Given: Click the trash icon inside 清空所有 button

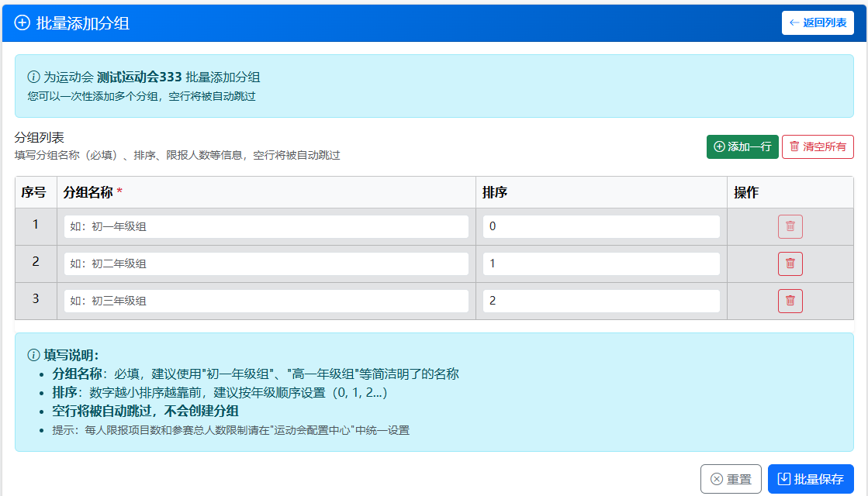Looking at the screenshot, I should pyautogui.click(x=794, y=147).
